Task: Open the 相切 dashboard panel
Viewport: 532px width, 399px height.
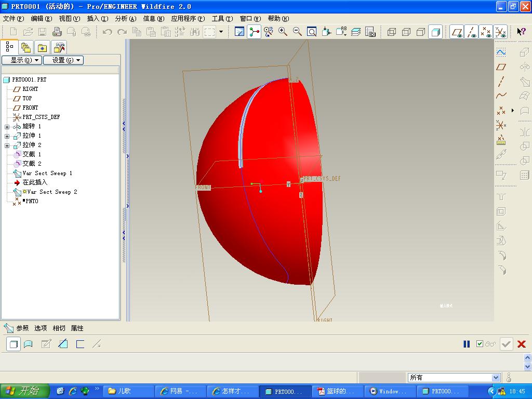Action: pyautogui.click(x=59, y=328)
